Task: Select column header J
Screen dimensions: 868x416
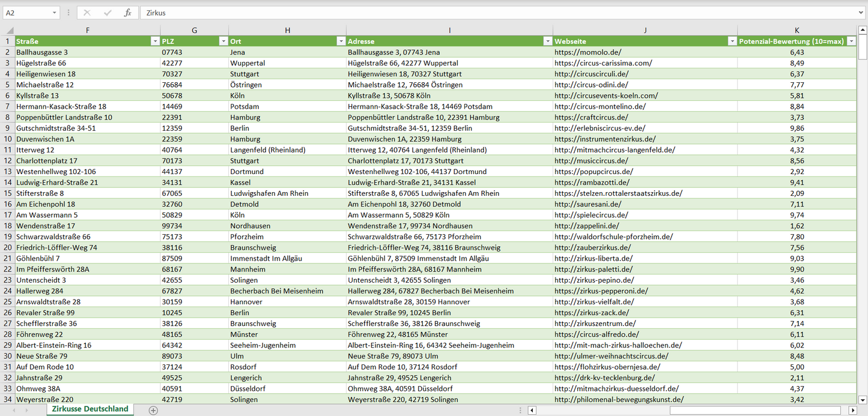Action: [x=645, y=30]
